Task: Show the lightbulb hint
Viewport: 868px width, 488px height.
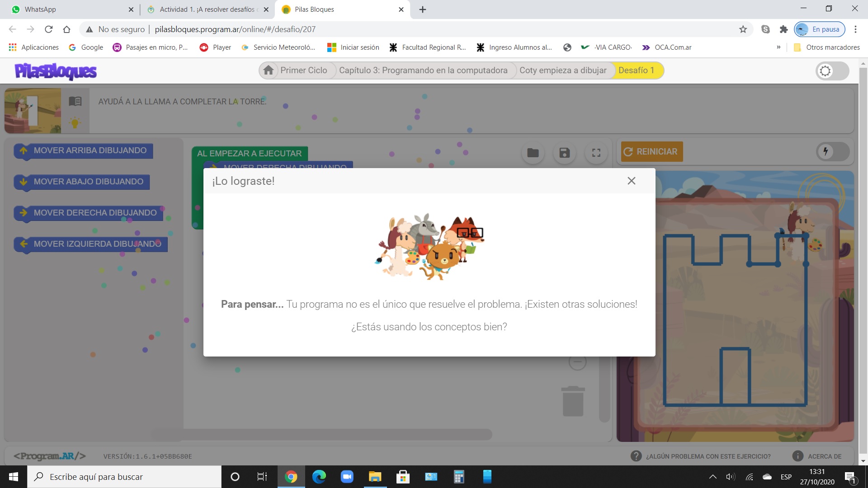Action: pyautogui.click(x=75, y=122)
